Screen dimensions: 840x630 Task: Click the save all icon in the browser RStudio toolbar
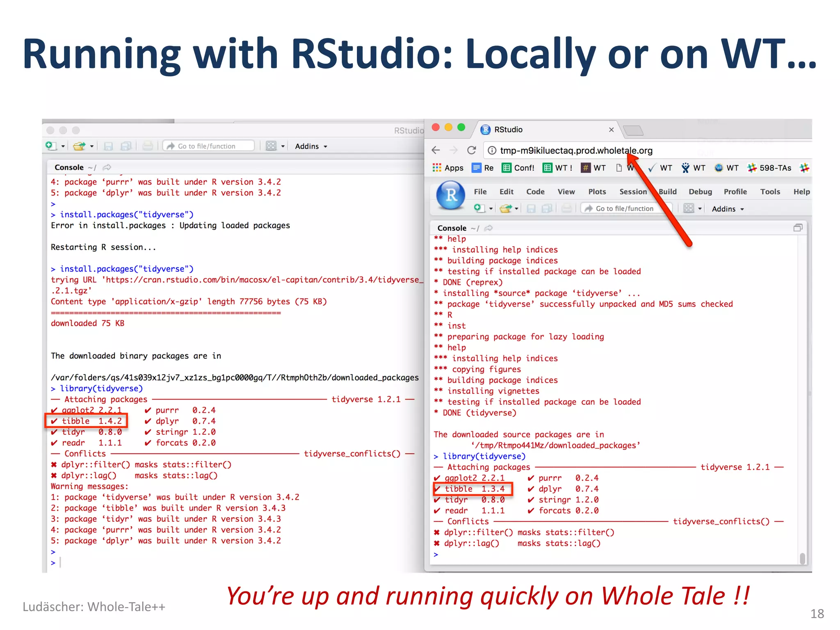coord(547,208)
